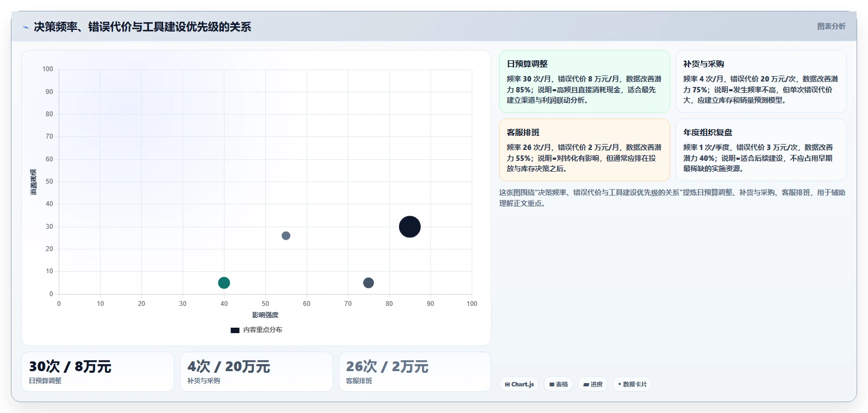Click the 影响强度 x-axis title
Screen dimensions: 868x413
point(265,315)
